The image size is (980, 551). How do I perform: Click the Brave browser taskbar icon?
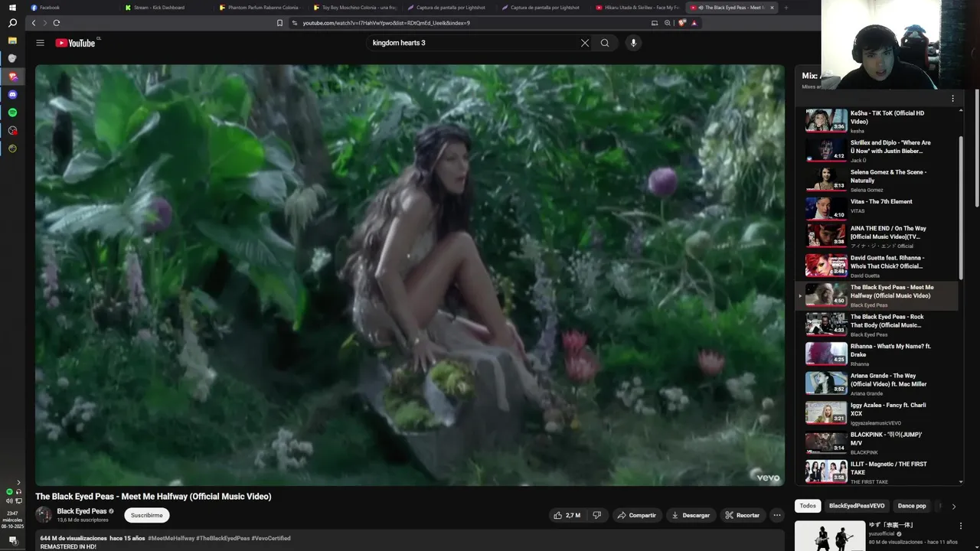click(12, 77)
